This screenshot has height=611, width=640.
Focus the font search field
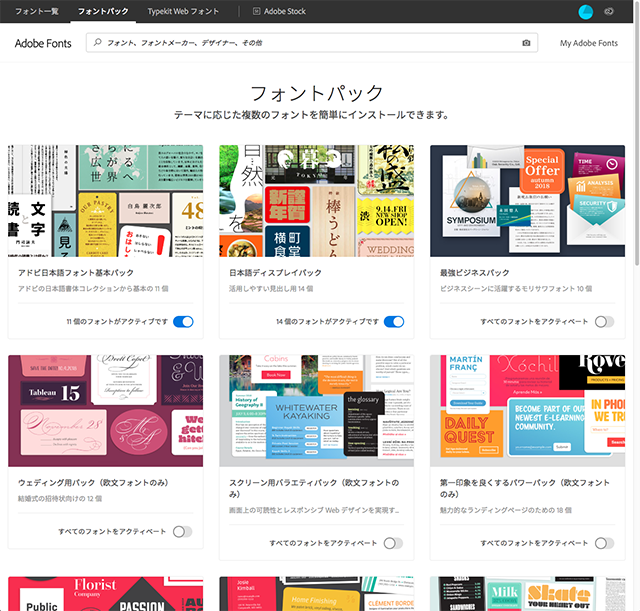coord(312,42)
